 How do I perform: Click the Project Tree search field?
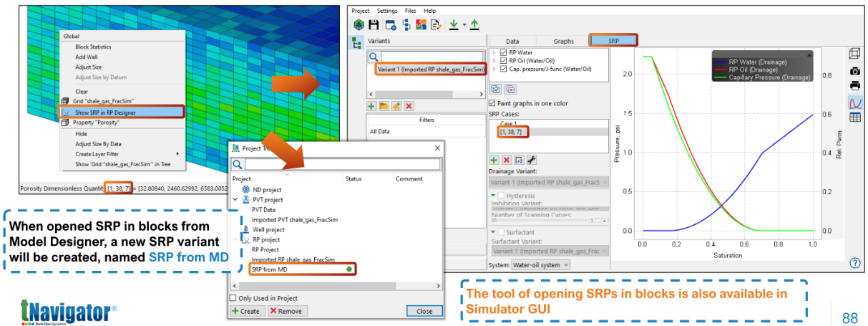pyautogui.click(x=343, y=164)
